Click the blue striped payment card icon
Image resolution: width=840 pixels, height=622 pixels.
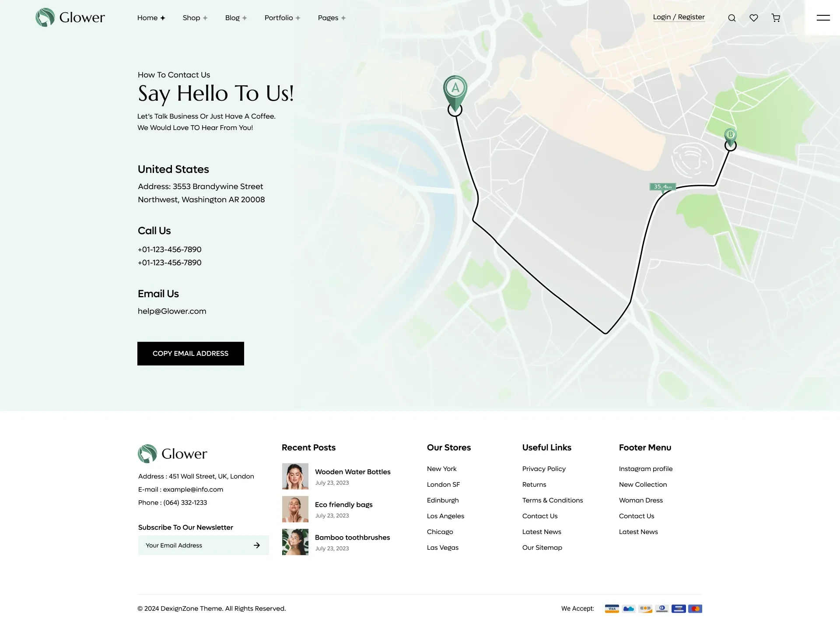(x=679, y=609)
